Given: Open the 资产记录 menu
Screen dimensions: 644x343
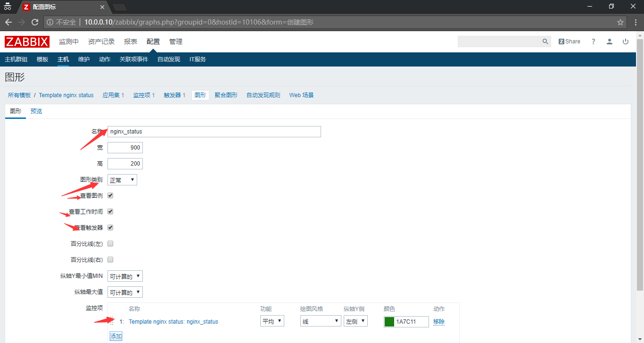Looking at the screenshot, I should [x=101, y=42].
